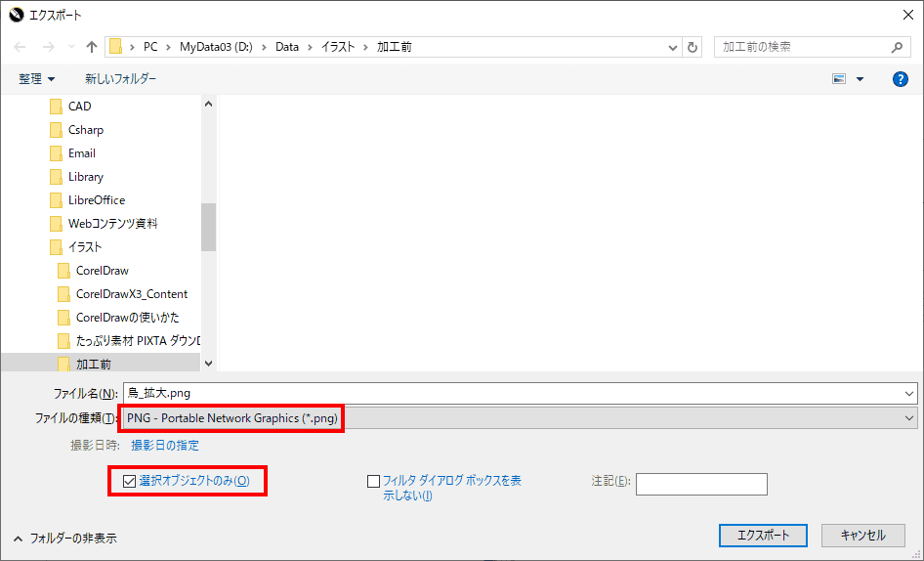The width and height of the screenshot is (924, 561).
Task: Open the Webコンテンツ資料 folder
Action: click(104, 224)
